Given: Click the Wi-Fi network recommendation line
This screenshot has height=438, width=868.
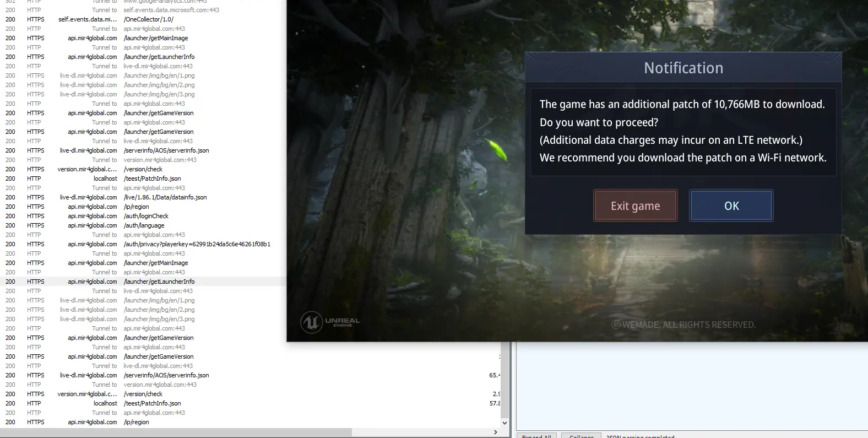Looking at the screenshot, I should click(683, 158).
